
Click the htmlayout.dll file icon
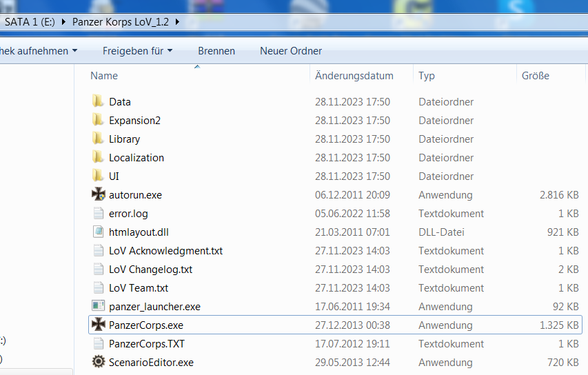pyautogui.click(x=99, y=232)
